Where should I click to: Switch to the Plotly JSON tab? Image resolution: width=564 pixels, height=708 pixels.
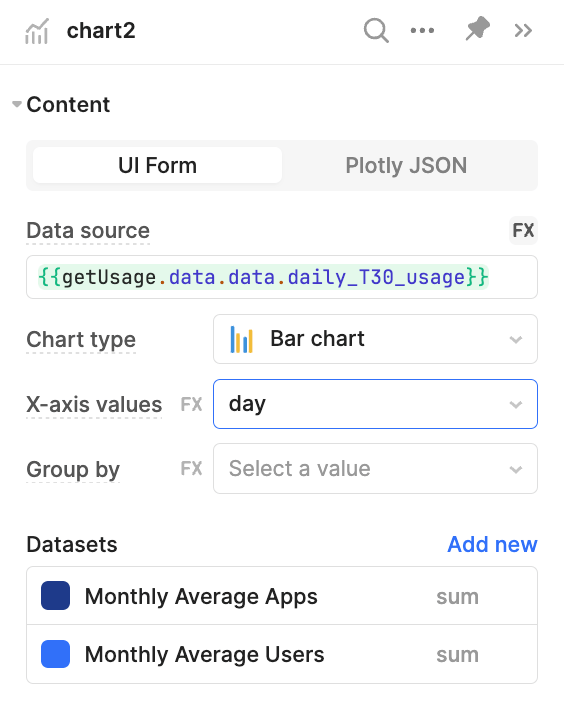(x=406, y=165)
